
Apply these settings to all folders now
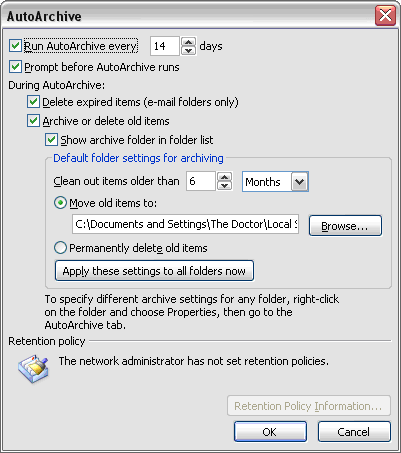pos(154,271)
